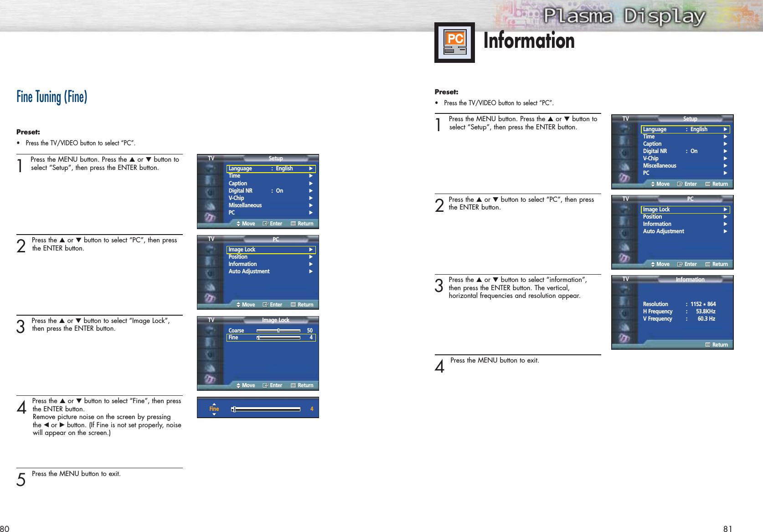The width and height of the screenshot is (763, 532).
Task: Click the Move icon in page 80 PC menu
Action: coord(238,305)
